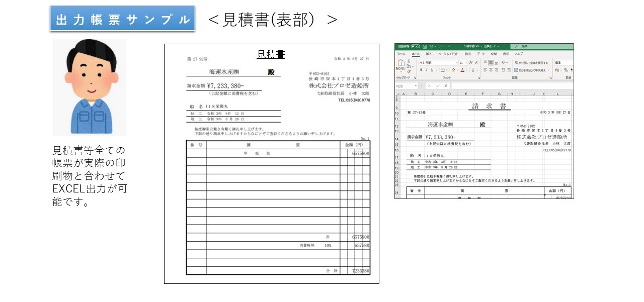Open the クリップボード dialog launcher
Viewport: 644px width, 302px height.
point(415,78)
